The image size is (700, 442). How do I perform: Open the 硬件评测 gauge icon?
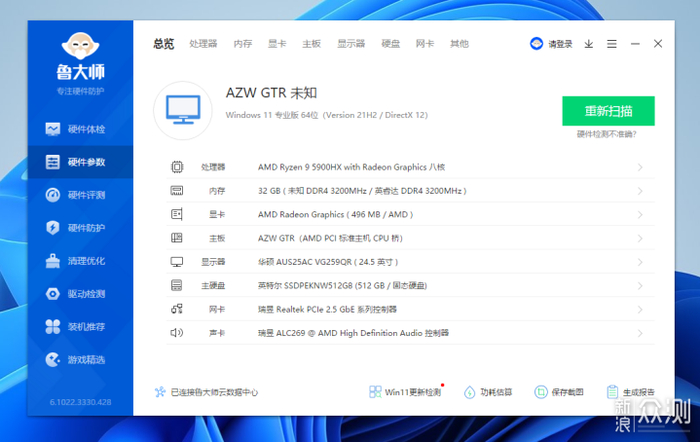(53, 195)
